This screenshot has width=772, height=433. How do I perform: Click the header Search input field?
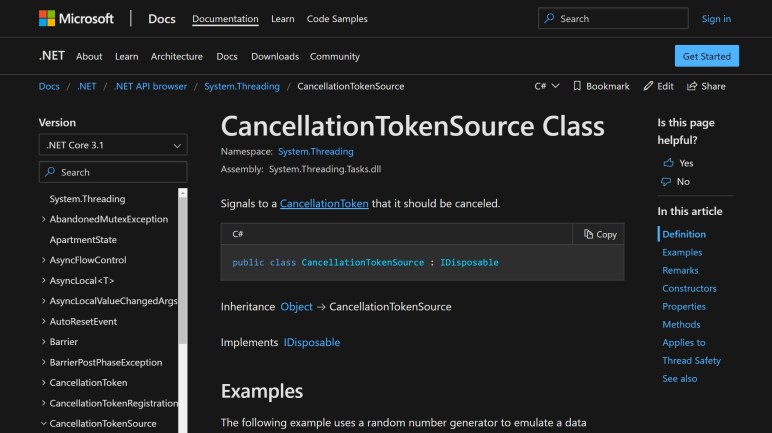pyautogui.click(x=612, y=18)
